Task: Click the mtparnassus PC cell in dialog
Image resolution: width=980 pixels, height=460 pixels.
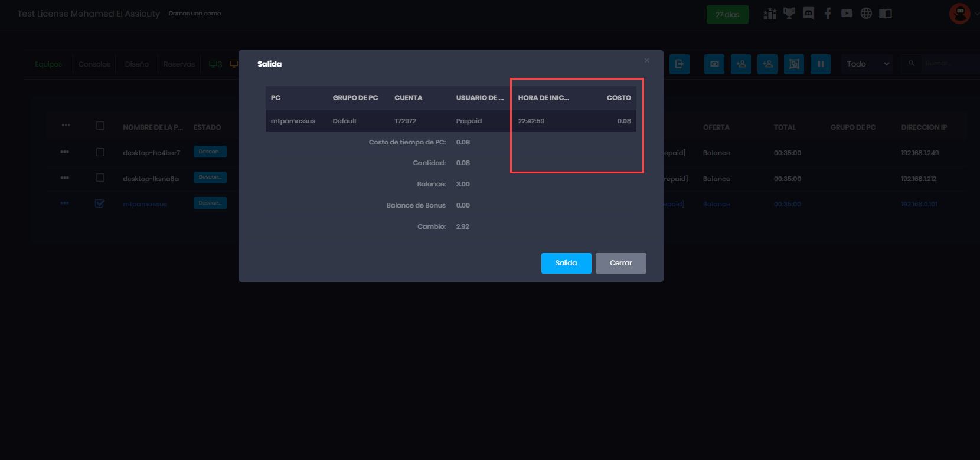Action: coord(293,121)
